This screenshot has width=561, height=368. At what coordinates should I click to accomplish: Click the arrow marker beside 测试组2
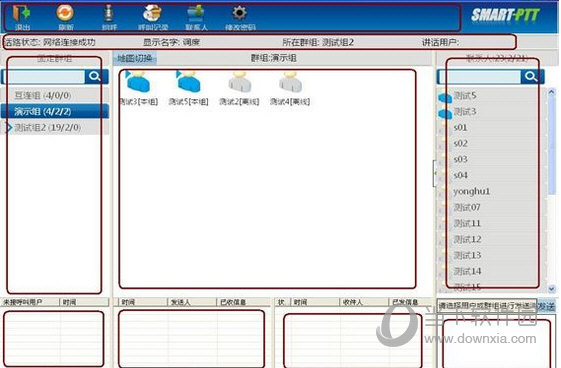[9, 128]
